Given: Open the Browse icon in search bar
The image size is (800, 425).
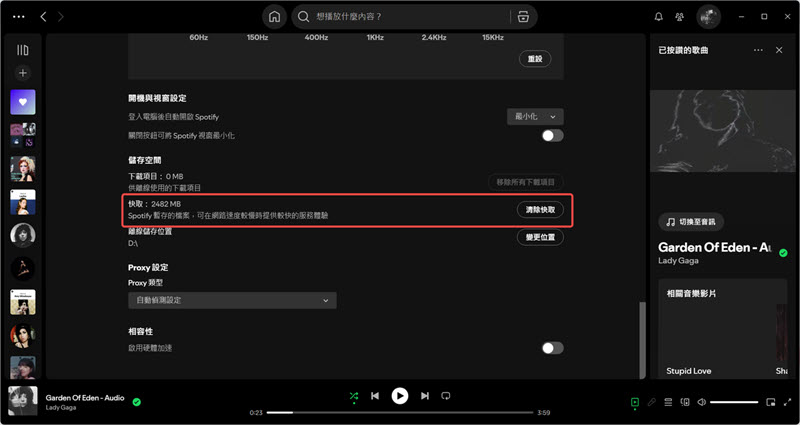Looking at the screenshot, I should click(523, 17).
